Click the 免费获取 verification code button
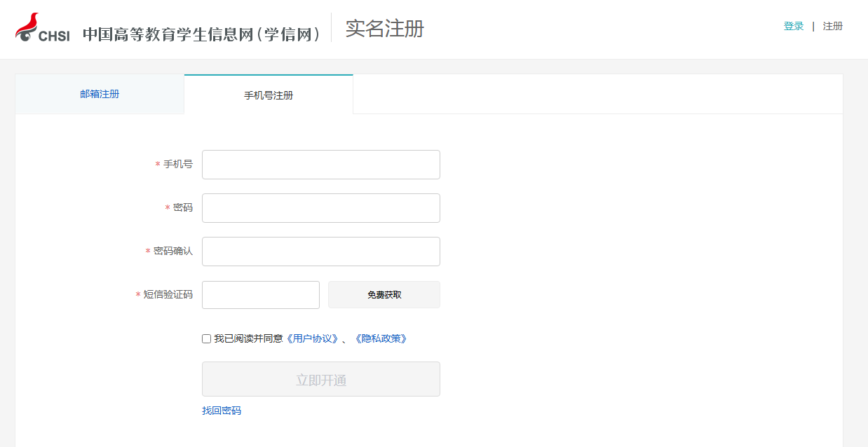 [384, 295]
